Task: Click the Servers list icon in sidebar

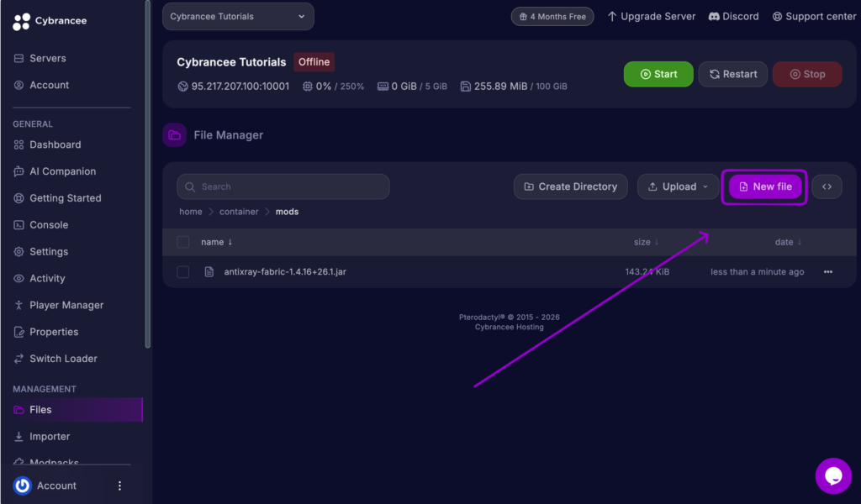Action: 18,58
